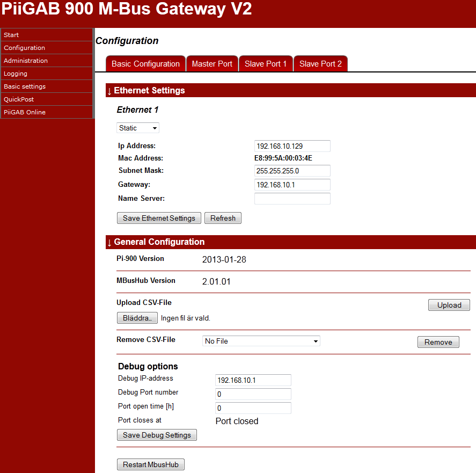The width and height of the screenshot is (476, 473).
Task: Go to Administration in the sidebar
Action: [x=47, y=61]
